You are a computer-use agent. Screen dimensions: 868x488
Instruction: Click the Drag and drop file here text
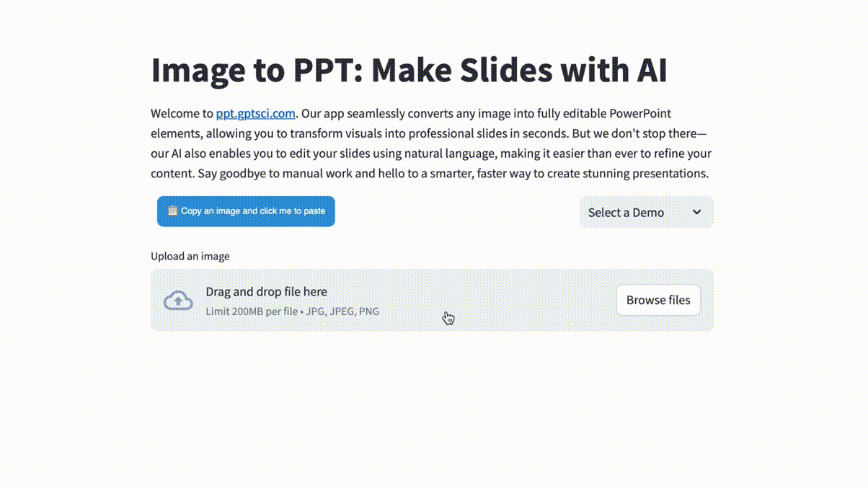click(x=266, y=291)
